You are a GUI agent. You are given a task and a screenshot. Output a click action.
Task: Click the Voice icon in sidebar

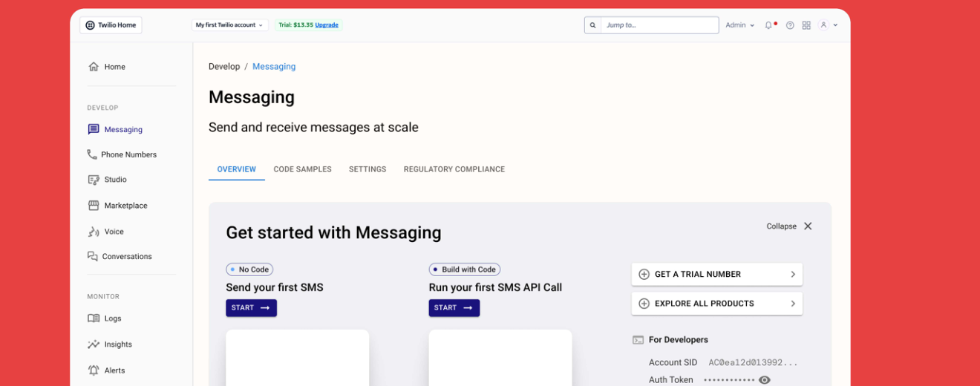(94, 232)
